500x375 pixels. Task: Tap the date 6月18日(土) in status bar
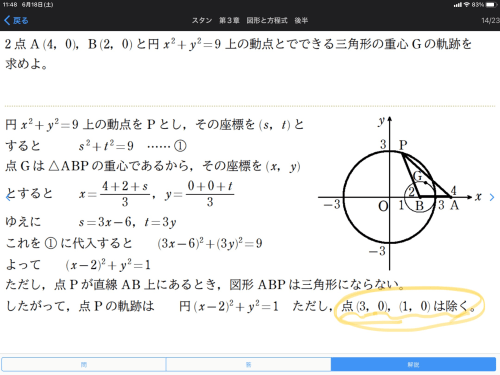[x=37, y=5]
